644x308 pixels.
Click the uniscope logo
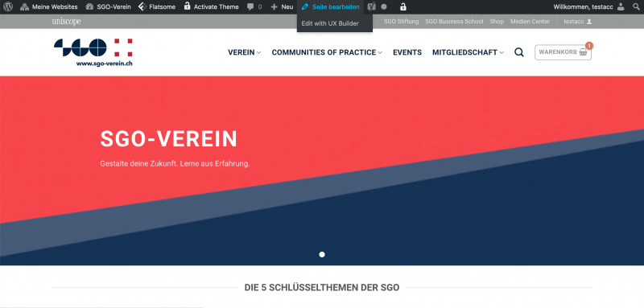pos(66,22)
